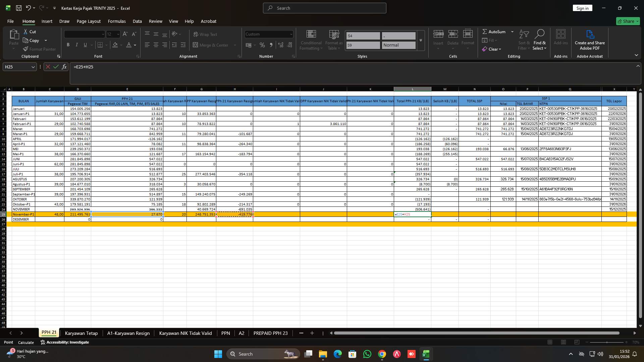
Task: Open Find & Select options
Action: pos(540,40)
